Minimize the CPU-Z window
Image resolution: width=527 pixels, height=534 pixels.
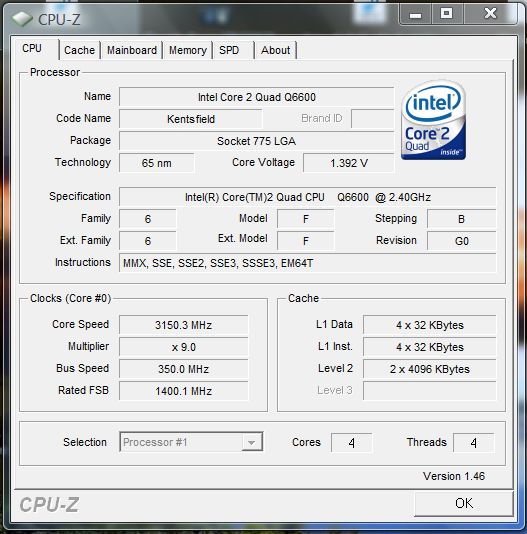pyautogui.click(x=415, y=15)
